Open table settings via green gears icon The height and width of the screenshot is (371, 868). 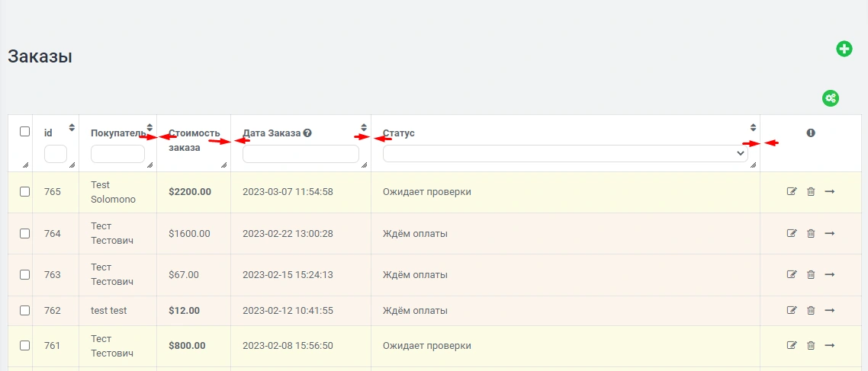coord(831,98)
